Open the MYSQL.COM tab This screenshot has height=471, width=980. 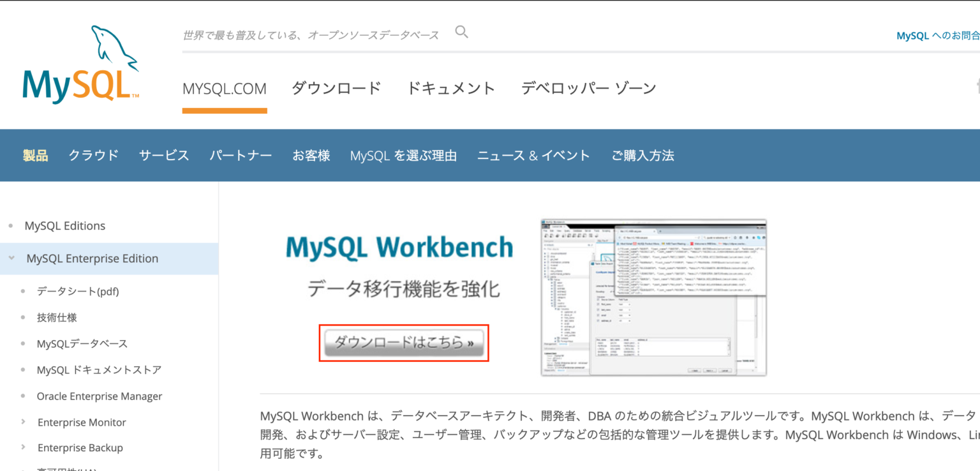225,89
